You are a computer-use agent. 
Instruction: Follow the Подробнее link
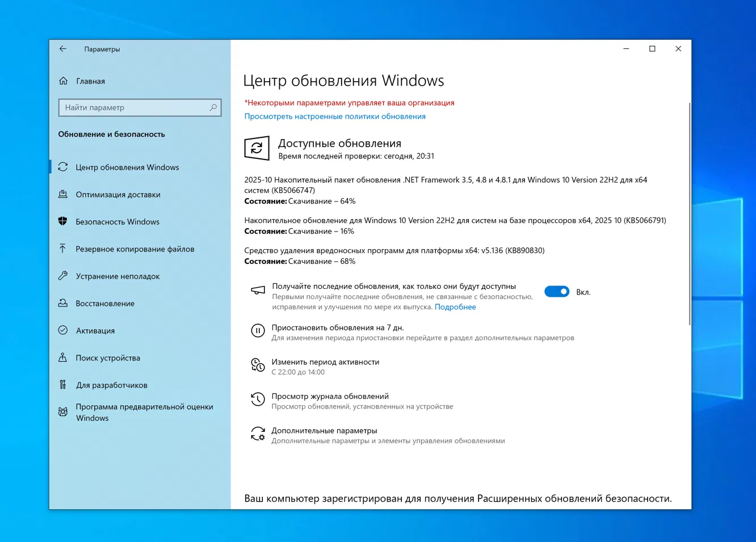tap(455, 307)
